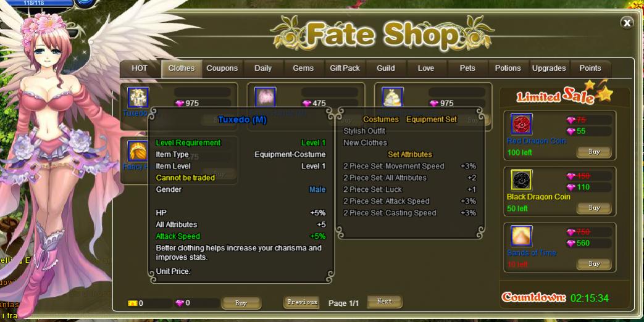Select the Fancy Hair orange icon
The image size is (644, 322).
[138, 151]
